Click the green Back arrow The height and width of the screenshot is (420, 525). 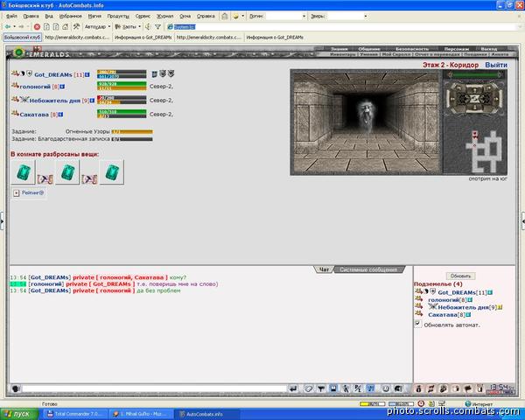[x=8, y=26]
